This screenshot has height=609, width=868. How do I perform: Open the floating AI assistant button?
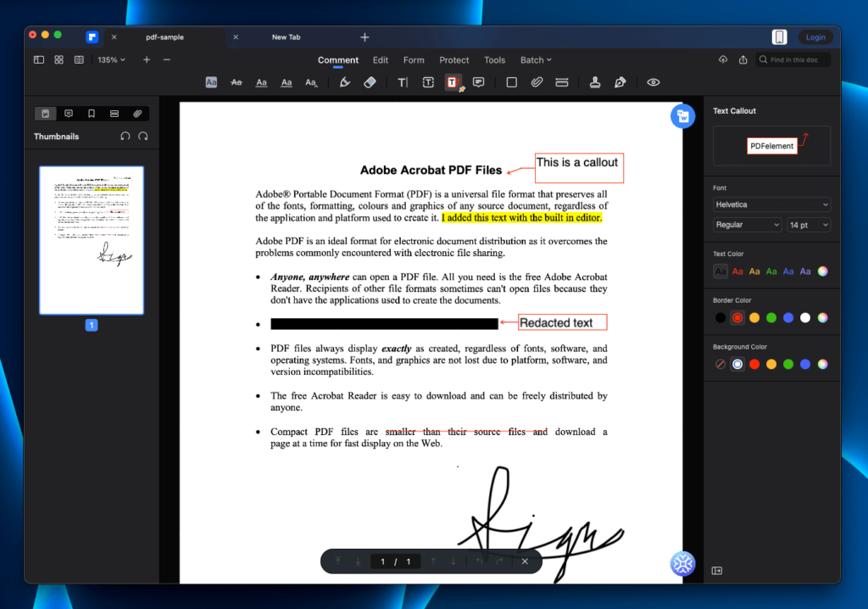click(x=682, y=564)
